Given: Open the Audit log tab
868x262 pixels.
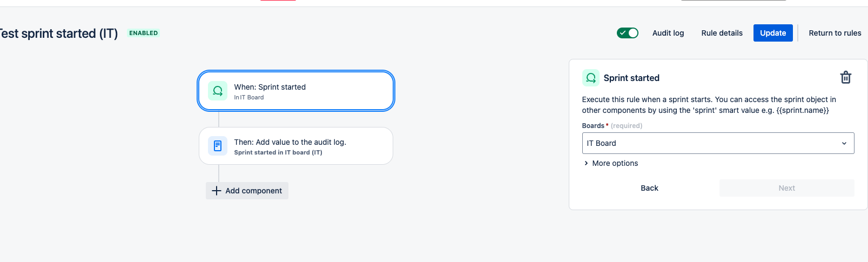Looking at the screenshot, I should [x=668, y=33].
